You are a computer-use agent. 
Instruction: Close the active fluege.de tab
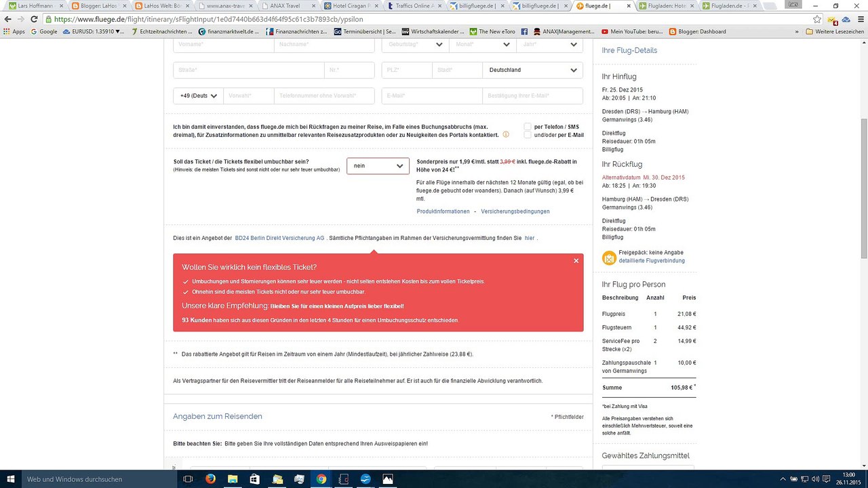pos(629,6)
